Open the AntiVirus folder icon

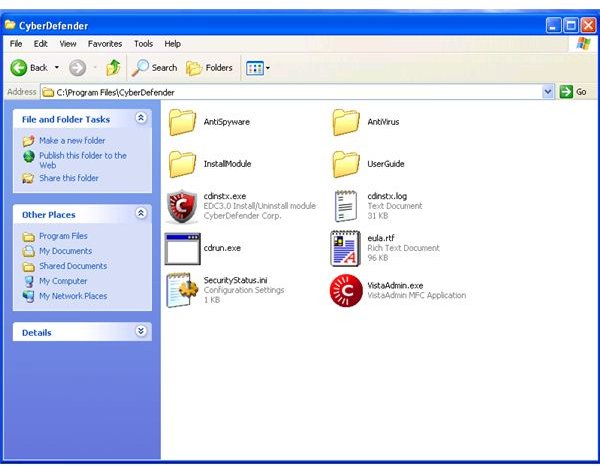(346, 122)
